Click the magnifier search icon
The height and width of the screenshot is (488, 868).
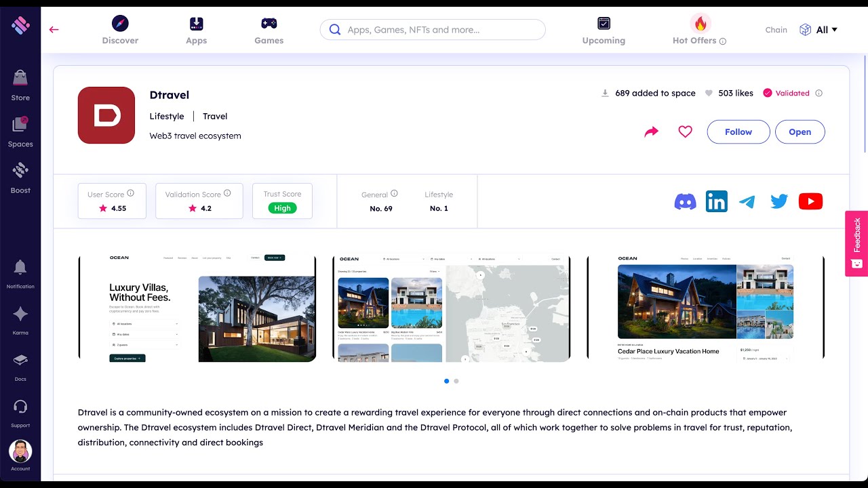tap(335, 30)
